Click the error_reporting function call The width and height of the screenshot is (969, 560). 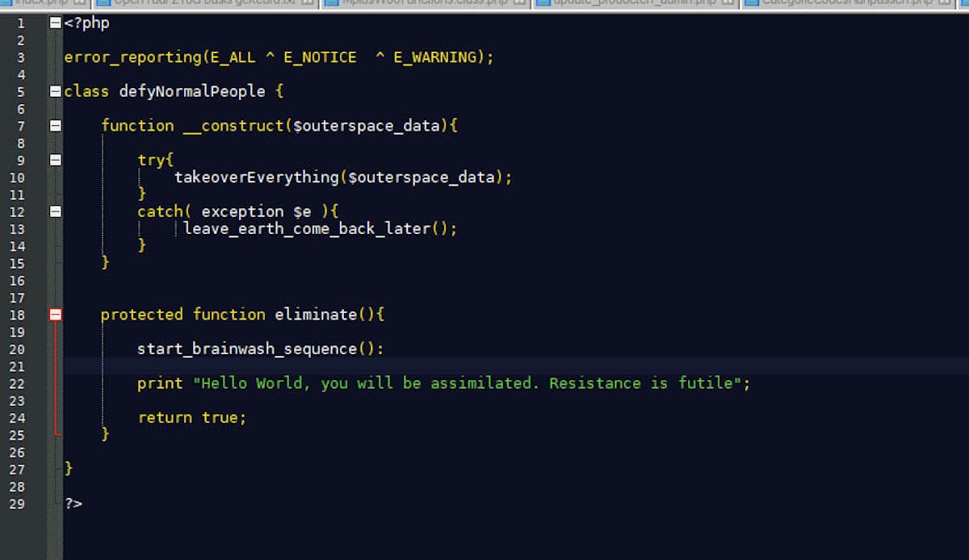coord(132,57)
